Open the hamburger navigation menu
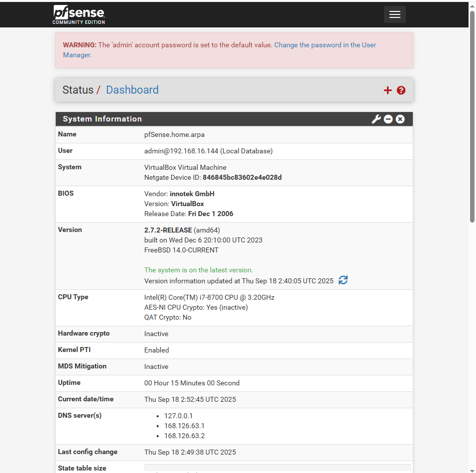The height and width of the screenshot is (473, 476). click(394, 14)
